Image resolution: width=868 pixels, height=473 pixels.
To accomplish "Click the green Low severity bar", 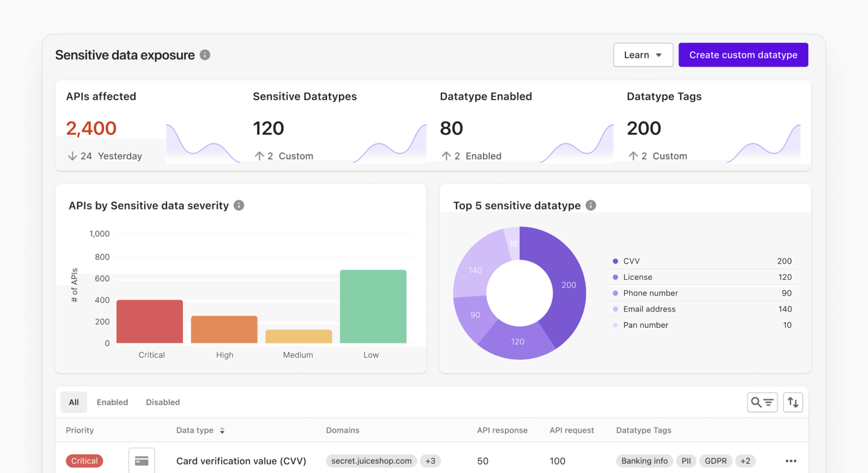I will [x=373, y=306].
